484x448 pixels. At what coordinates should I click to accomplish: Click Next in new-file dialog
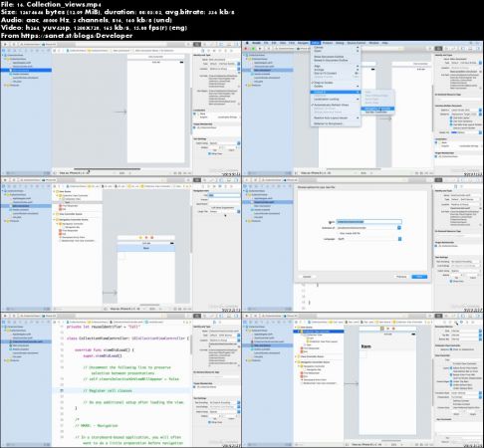pyautogui.click(x=419, y=277)
